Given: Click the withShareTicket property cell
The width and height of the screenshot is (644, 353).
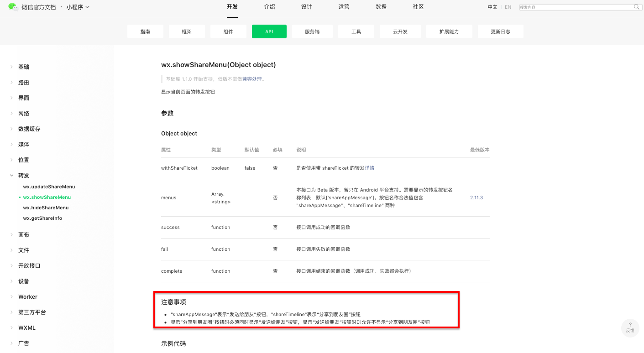Looking at the screenshot, I should 179,168.
